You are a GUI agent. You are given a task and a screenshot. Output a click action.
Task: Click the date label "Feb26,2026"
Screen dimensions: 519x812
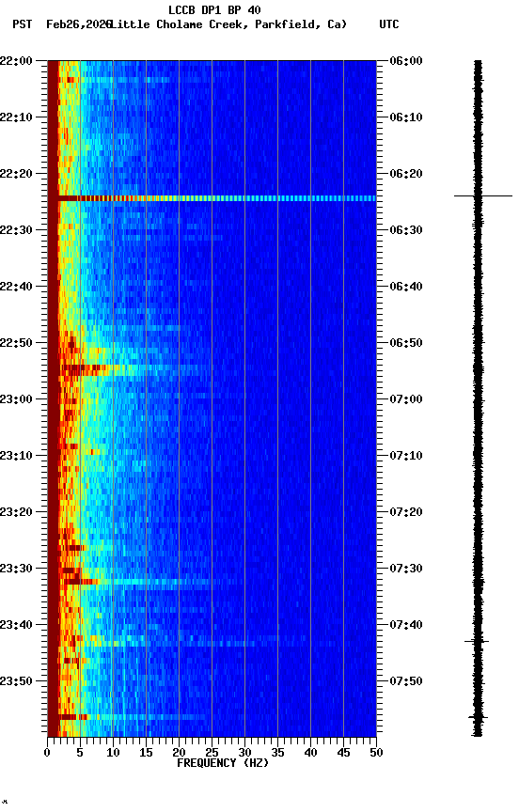(79, 24)
